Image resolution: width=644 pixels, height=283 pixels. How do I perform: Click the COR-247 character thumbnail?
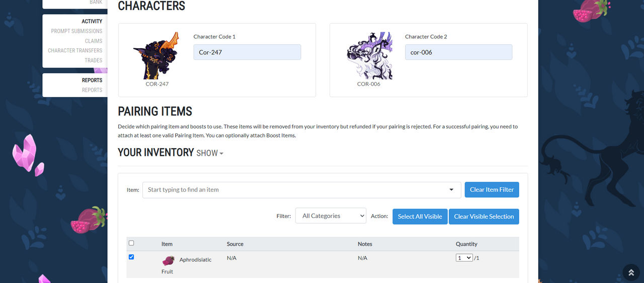[x=156, y=56]
